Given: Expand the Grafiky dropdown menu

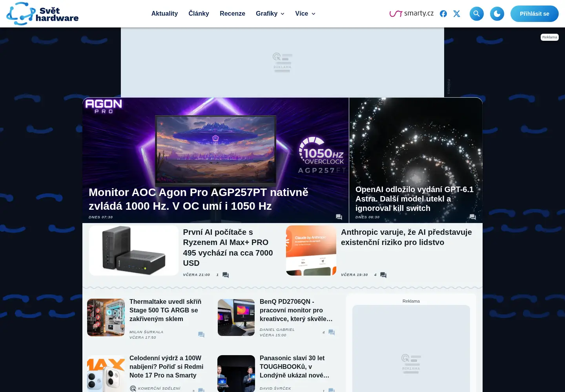Looking at the screenshot, I should click(270, 14).
